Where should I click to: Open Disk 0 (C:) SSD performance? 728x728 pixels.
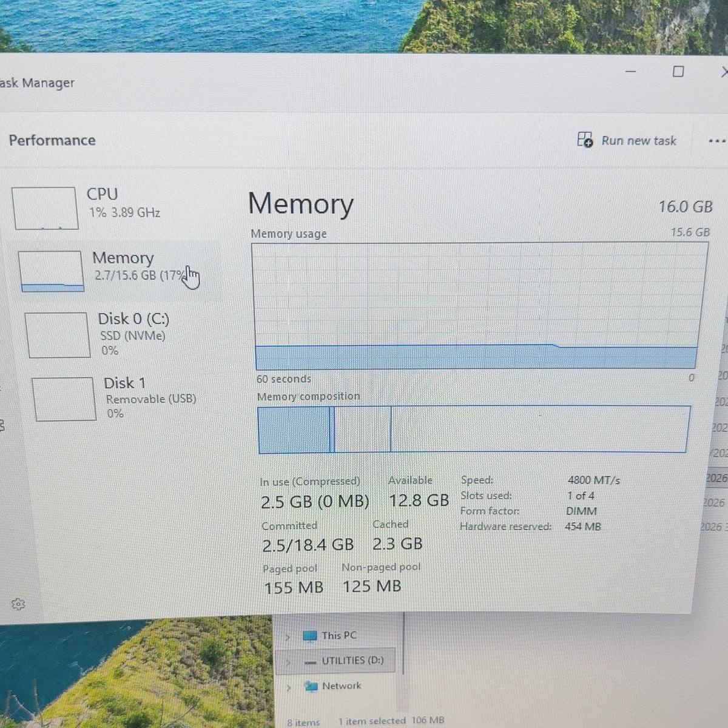(x=121, y=335)
